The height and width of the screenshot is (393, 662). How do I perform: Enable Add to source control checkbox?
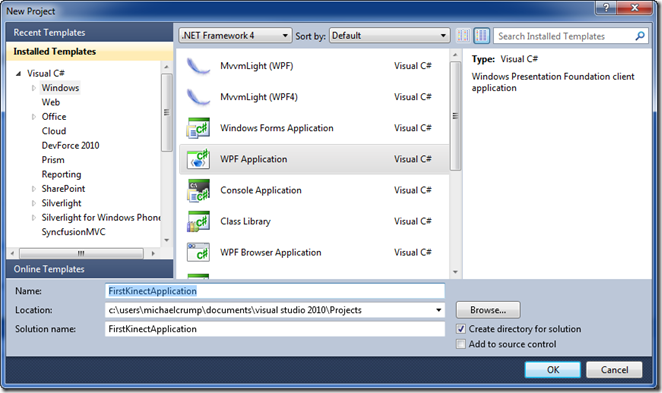pyautogui.click(x=461, y=344)
